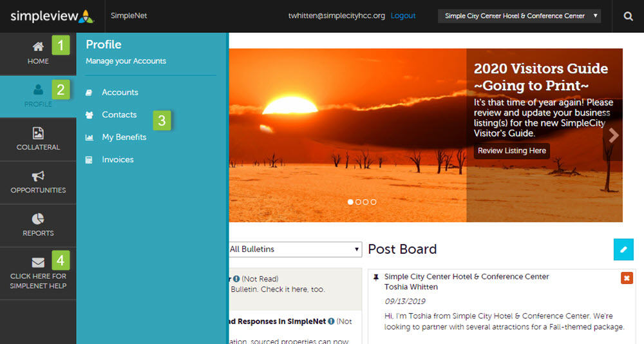Click info icon after Responses In SimpleNet
The height and width of the screenshot is (344, 644).
click(x=331, y=321)
